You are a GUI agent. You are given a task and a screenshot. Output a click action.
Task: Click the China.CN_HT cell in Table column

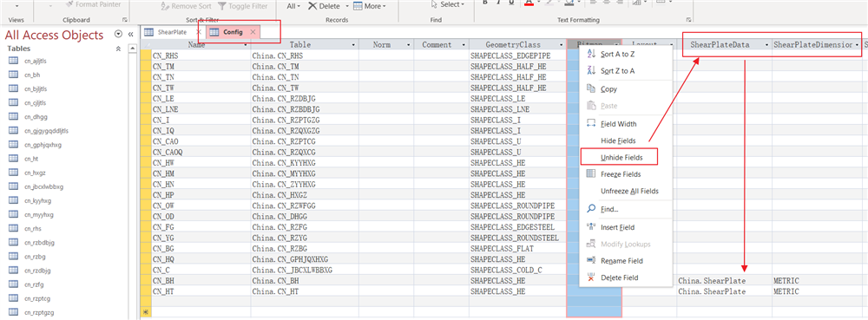(x=305, y=291)
